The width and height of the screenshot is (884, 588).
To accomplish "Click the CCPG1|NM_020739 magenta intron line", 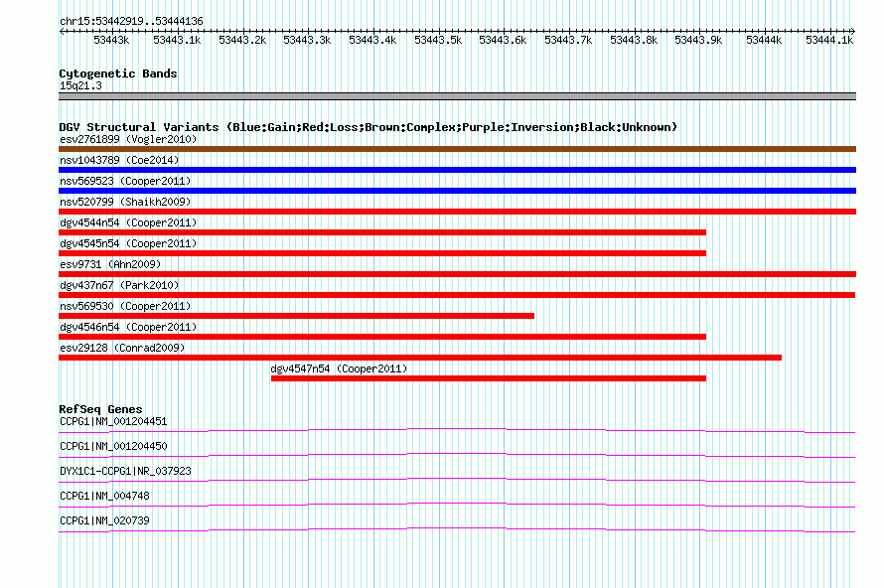I will (x=457, y=530).
